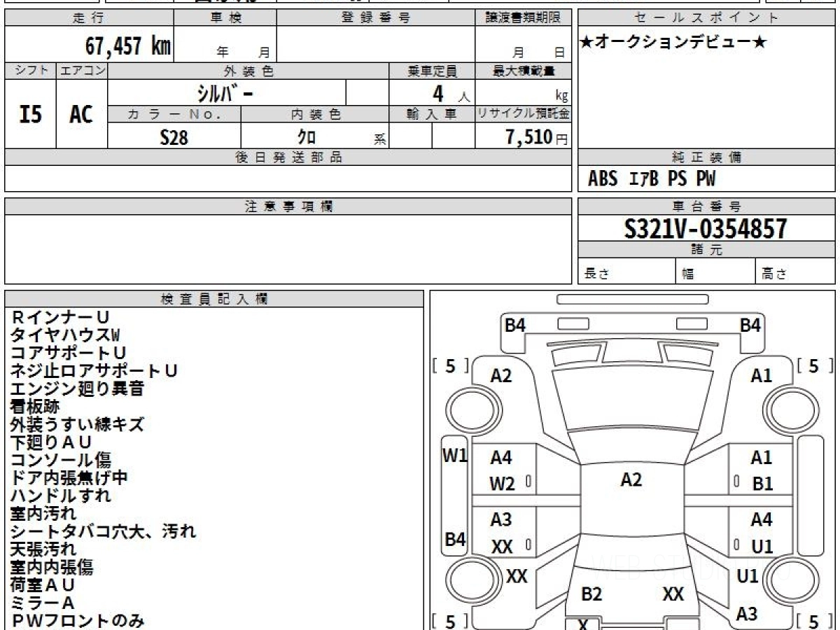
Task: Click the note 室内内張傷
Action: click(x=52, y=567)
